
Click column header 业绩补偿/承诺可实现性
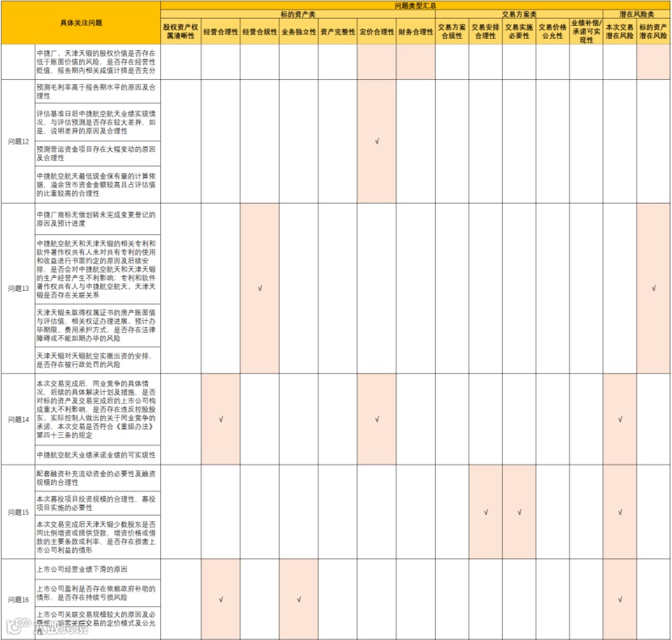click(585, 32)
